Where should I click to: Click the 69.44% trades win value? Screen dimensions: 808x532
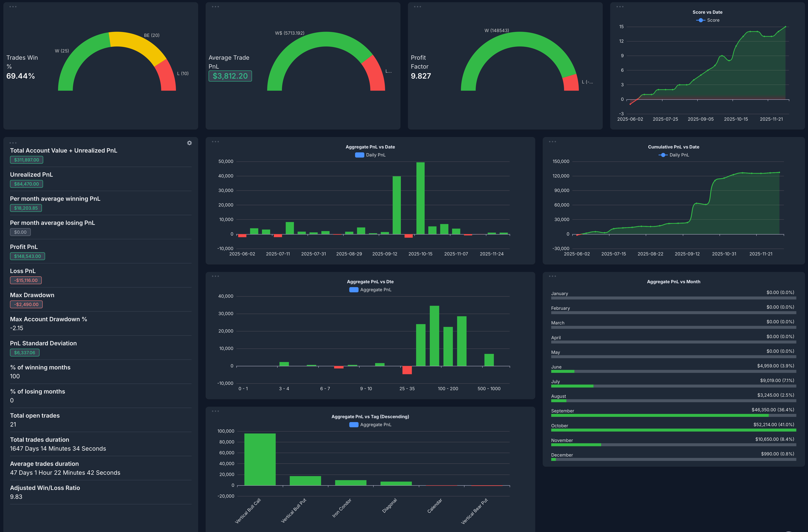point(21,76)
